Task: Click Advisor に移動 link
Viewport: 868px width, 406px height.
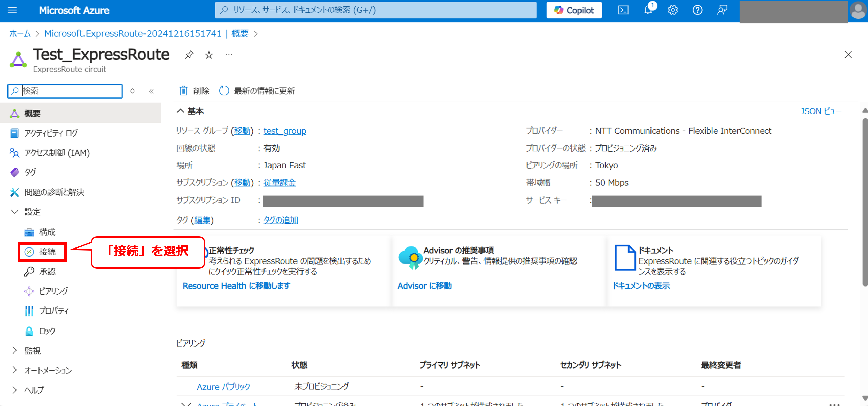Action: (424, 285)
